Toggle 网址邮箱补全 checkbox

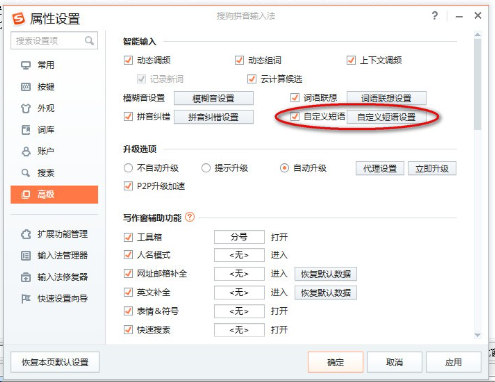128,274
